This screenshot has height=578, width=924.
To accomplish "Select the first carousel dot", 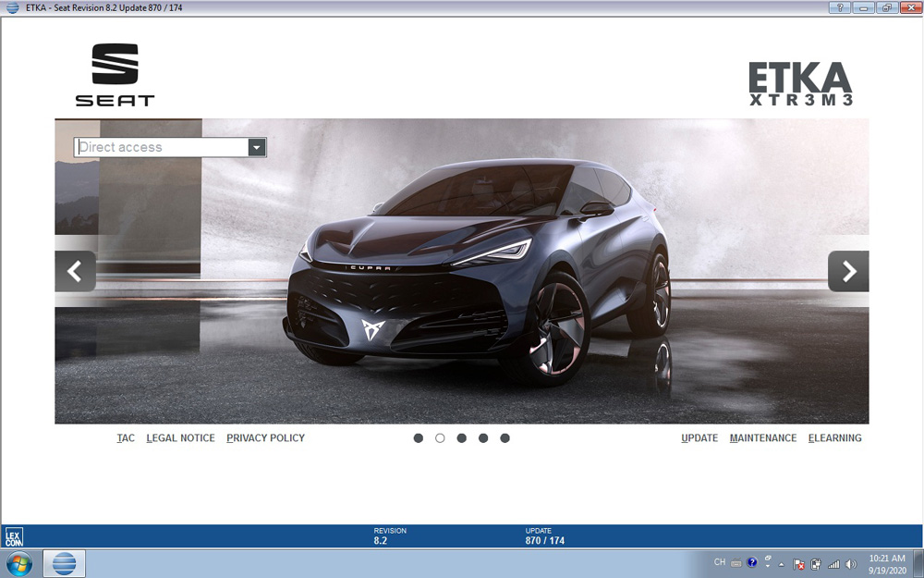I will pyautogui.click(x=419, y=438).
